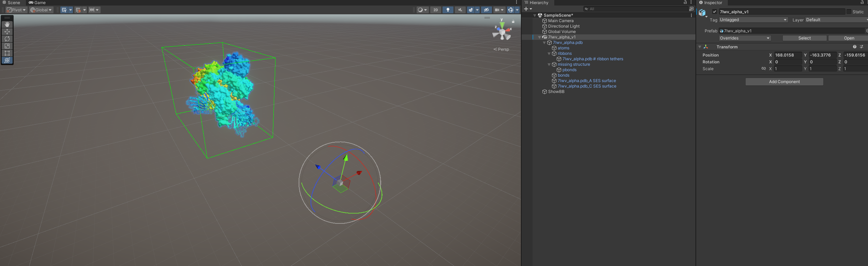Select the Rect transform tool

tap(7, 53)
